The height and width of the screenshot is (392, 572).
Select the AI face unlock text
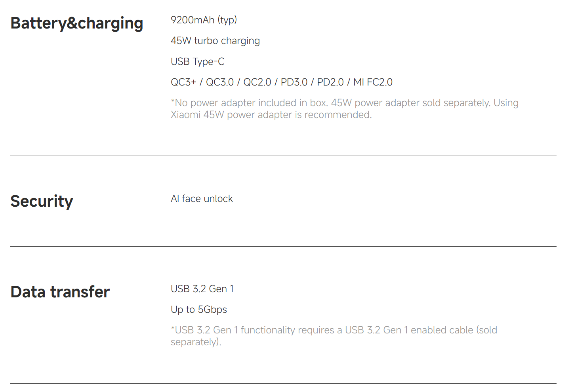pyautogui.click(x=202, y=199)
